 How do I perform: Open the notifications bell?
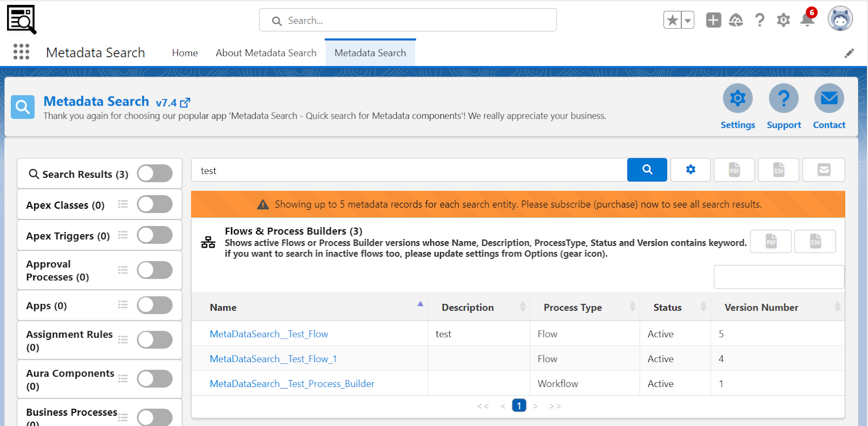pos(807,20)
